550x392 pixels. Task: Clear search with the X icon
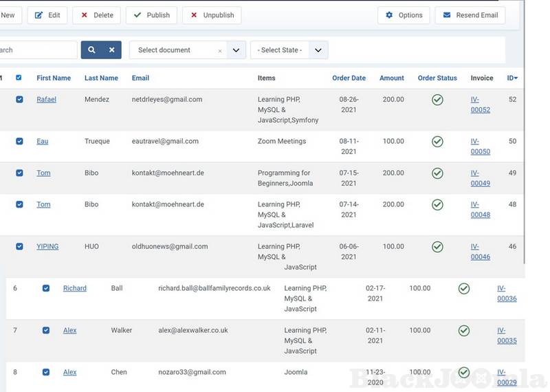click(111, 50)
